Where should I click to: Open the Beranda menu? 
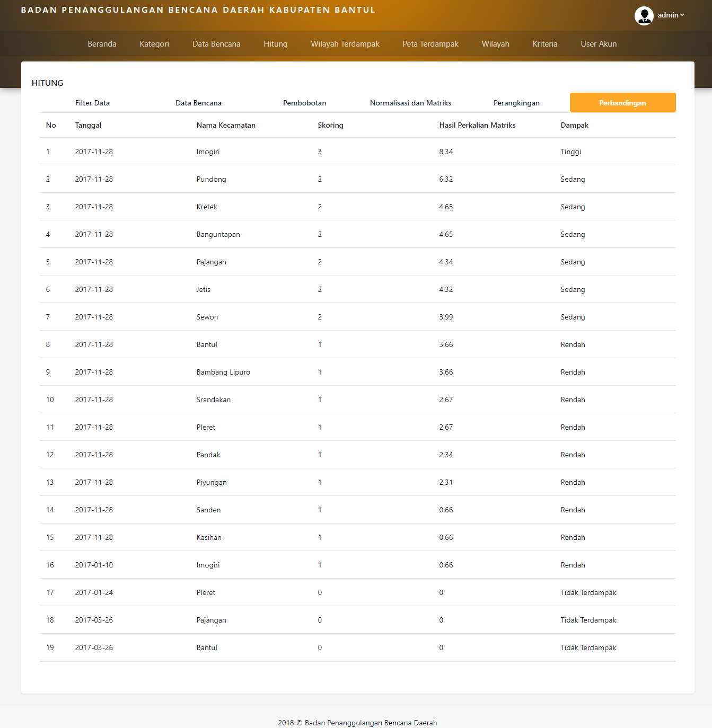(x=102, y=44)
